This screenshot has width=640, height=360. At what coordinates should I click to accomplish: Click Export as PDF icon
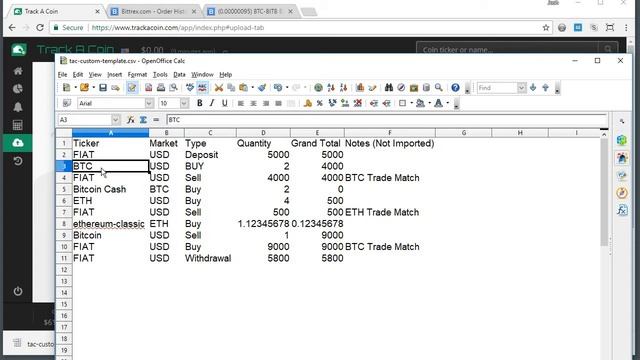(149, 88)
